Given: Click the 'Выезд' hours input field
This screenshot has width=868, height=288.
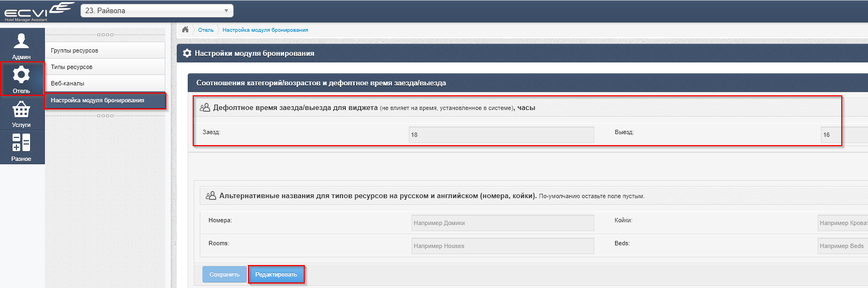Looking at the screenshot, I should (843, 135).
